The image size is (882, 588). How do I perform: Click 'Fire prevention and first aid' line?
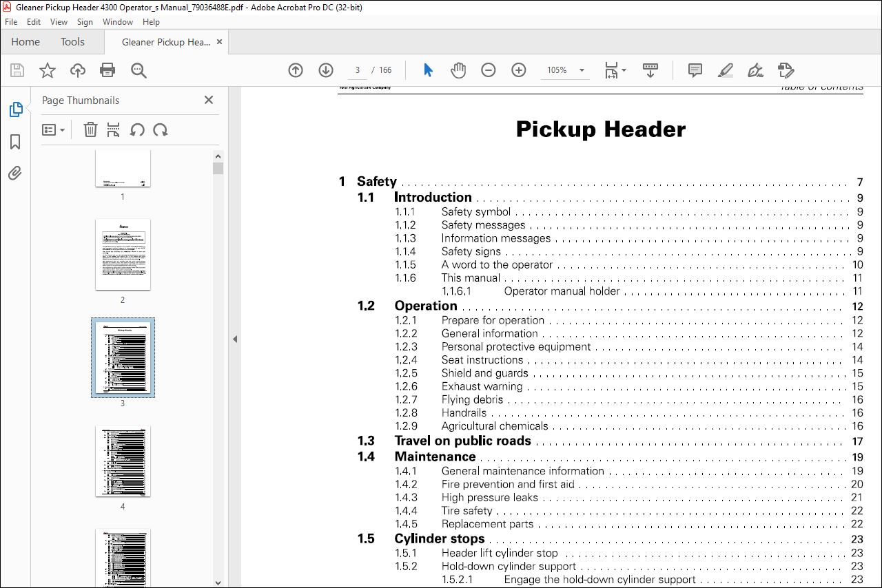point(508,484)
